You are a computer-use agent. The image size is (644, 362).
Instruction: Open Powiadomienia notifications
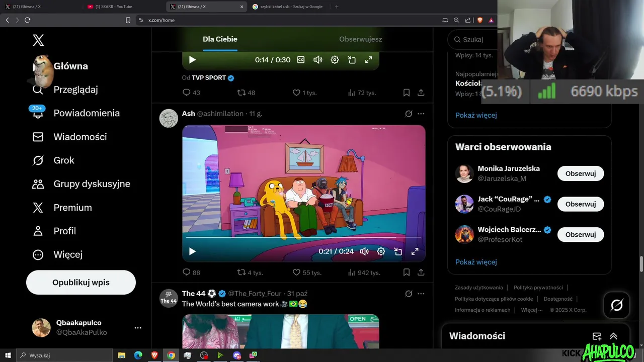coord(76,113)
